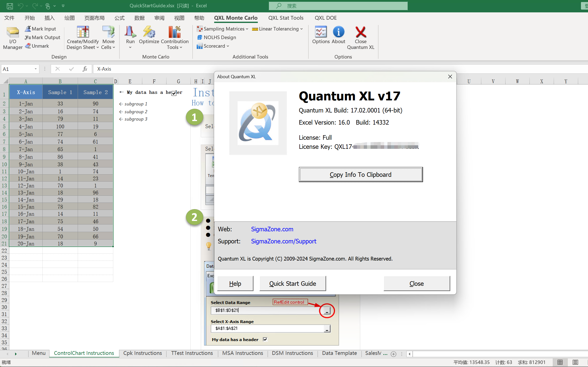Open the Name Box dropdown arrow
Viewport: 588px width, 367px height.
(36, 69)
